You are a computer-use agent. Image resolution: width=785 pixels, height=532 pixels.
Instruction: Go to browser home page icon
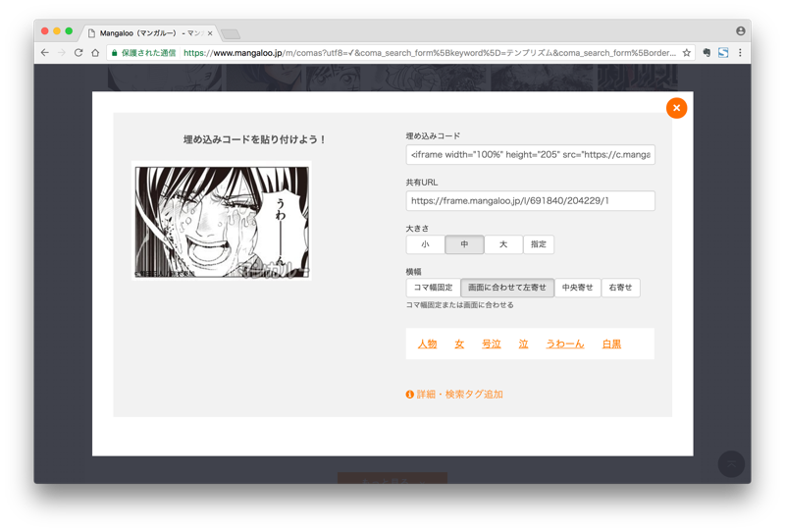pos(95,53)
